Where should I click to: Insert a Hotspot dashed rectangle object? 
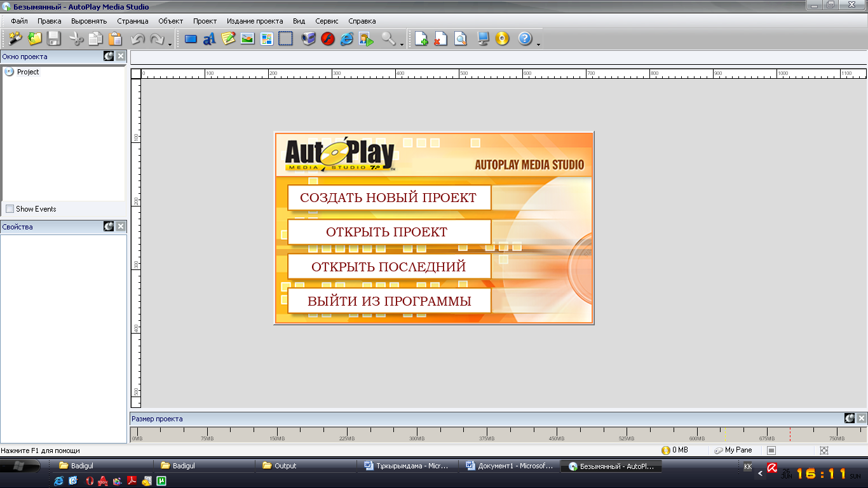pos(286,39)
